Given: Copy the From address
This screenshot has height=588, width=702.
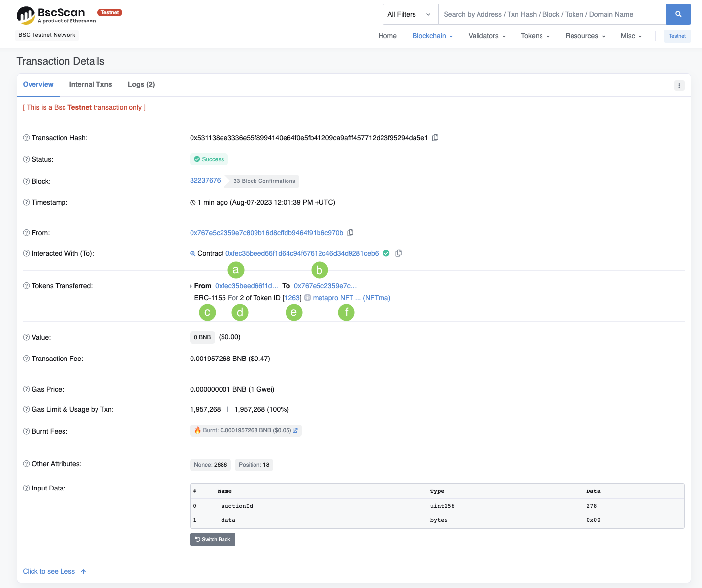Looking at the screenshot, I should (x=351, y=233).
